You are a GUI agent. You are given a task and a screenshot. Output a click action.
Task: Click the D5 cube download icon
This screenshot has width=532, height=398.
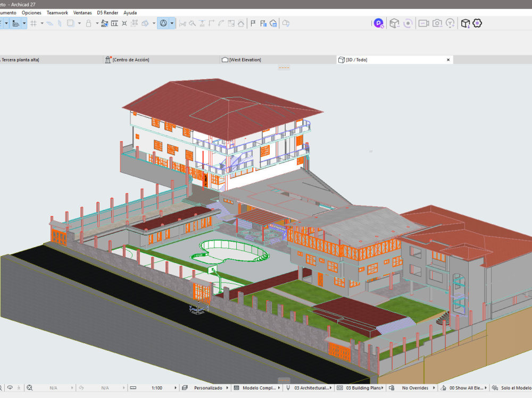(x=465, y=23)
